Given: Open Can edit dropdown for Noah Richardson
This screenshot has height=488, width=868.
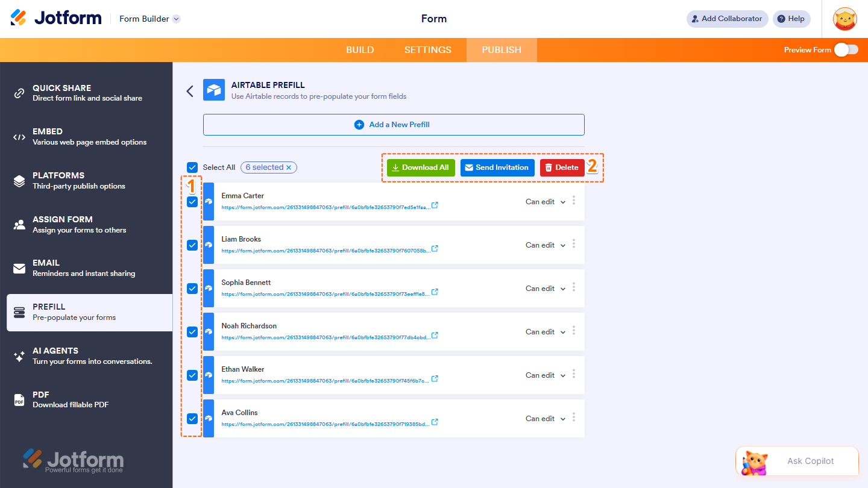Looking at the screenshot, I should (546, 332).
